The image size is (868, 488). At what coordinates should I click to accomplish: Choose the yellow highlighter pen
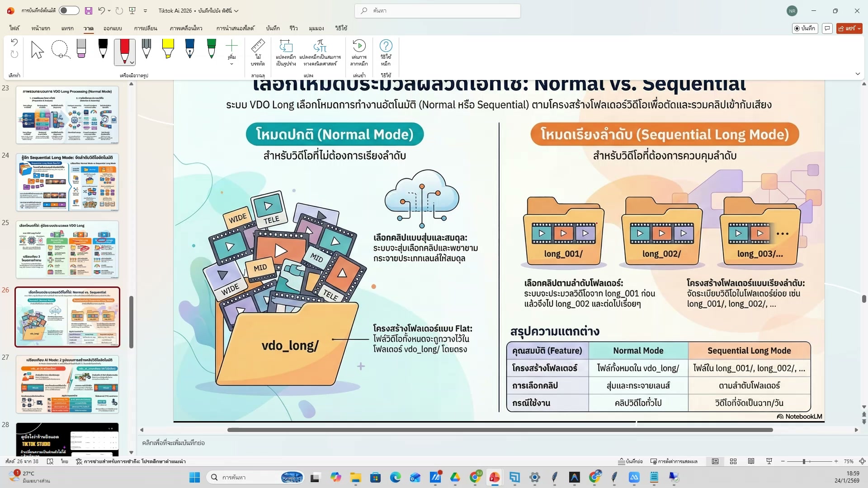tap(168, 49)
